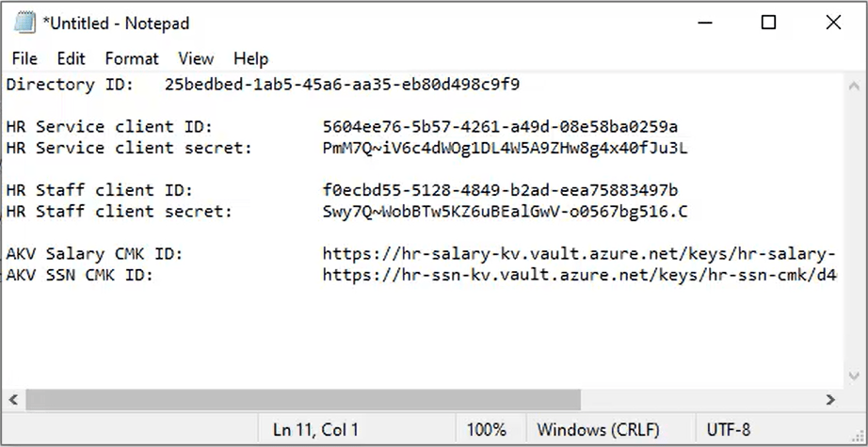Open the Help menu
The height and width of the screenshot is (447, 868).
[250, 58]
